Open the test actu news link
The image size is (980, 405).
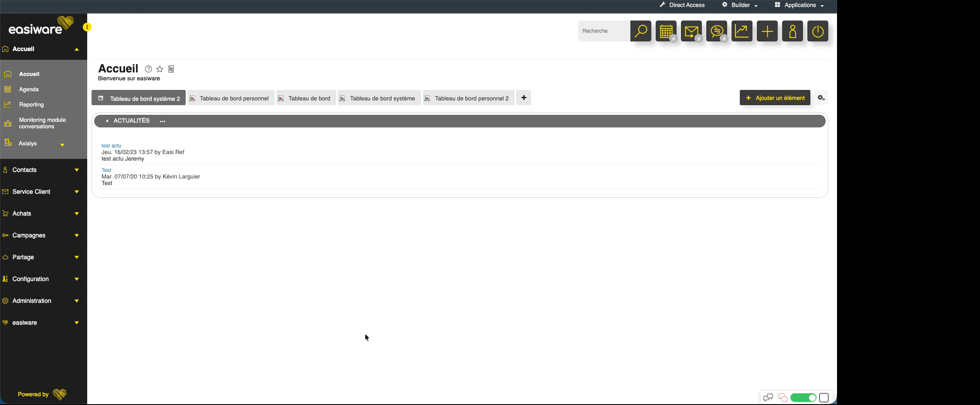pos(111,146)
